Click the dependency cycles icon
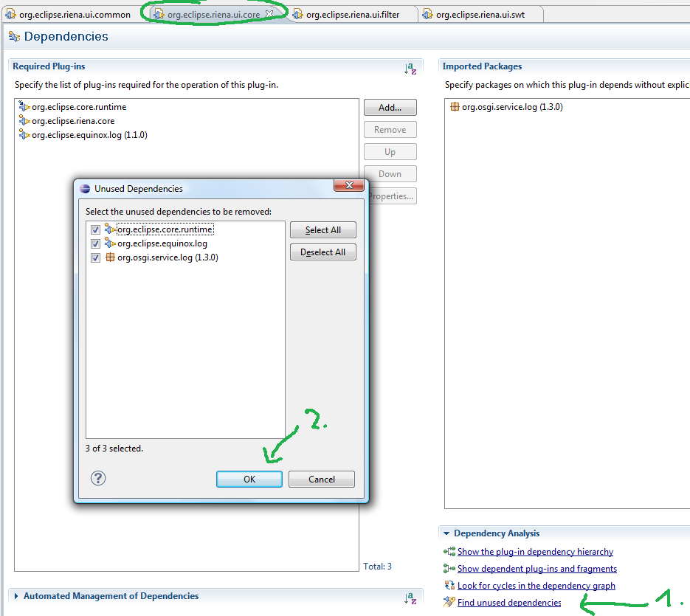Viewport: 690px width, 616px height. 449,585
